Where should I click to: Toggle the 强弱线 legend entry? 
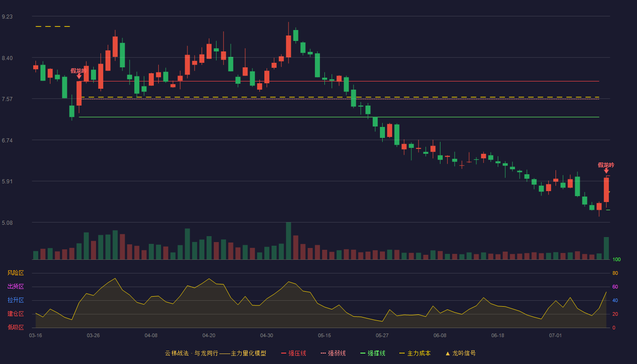click(x=333, y=353)
